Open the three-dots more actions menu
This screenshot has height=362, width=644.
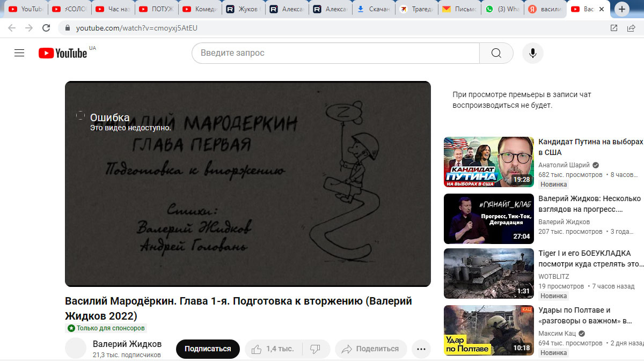tap(421, 349)
